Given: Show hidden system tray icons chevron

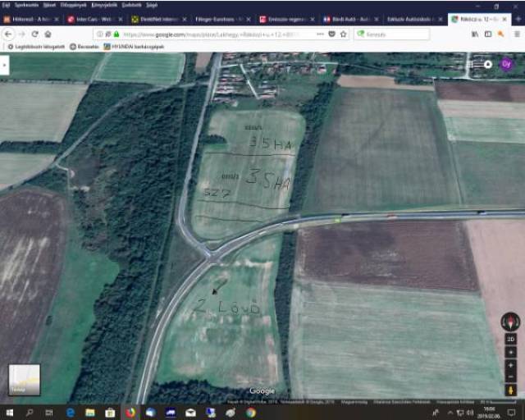Looking at the screenshot, I should 450,412.
